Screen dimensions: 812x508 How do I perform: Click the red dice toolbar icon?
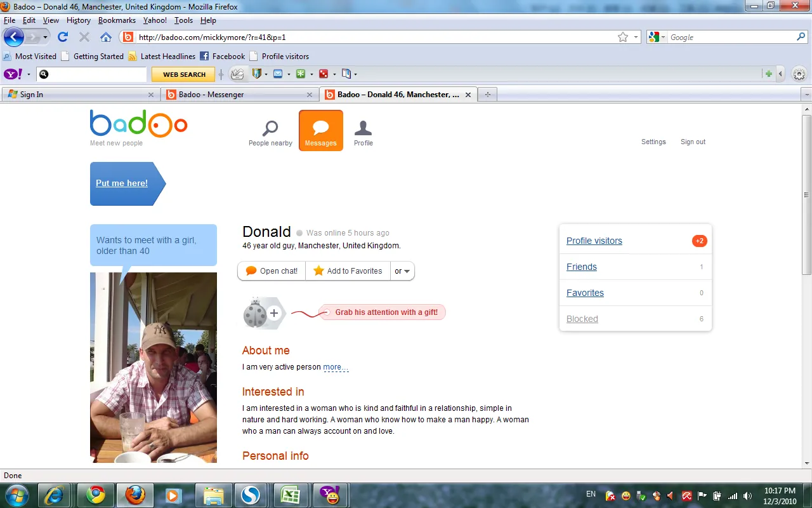tap(324, 74)
